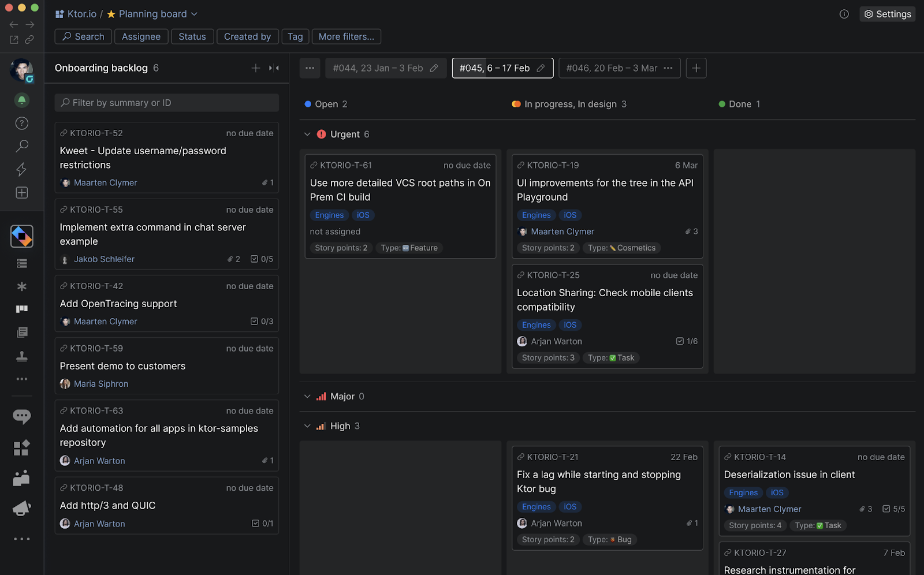This screenshot has width=924, height=575.
Task: Click the 0/5 checklist on KTORIO-T-55
Action: tap(262, 259)
